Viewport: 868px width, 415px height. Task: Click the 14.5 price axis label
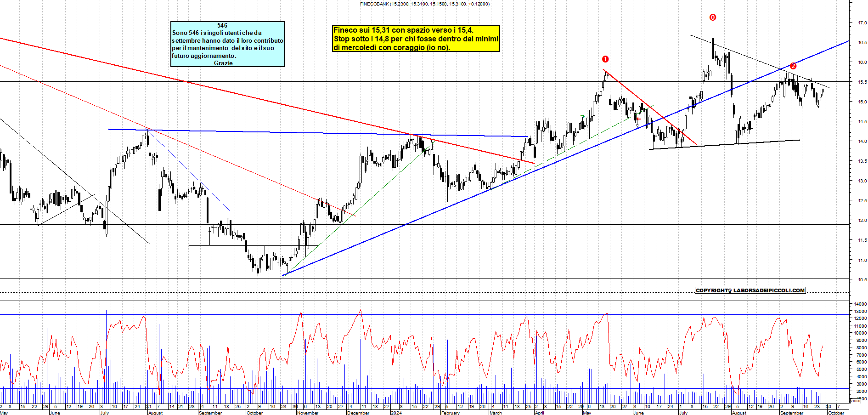pos(862,121)
